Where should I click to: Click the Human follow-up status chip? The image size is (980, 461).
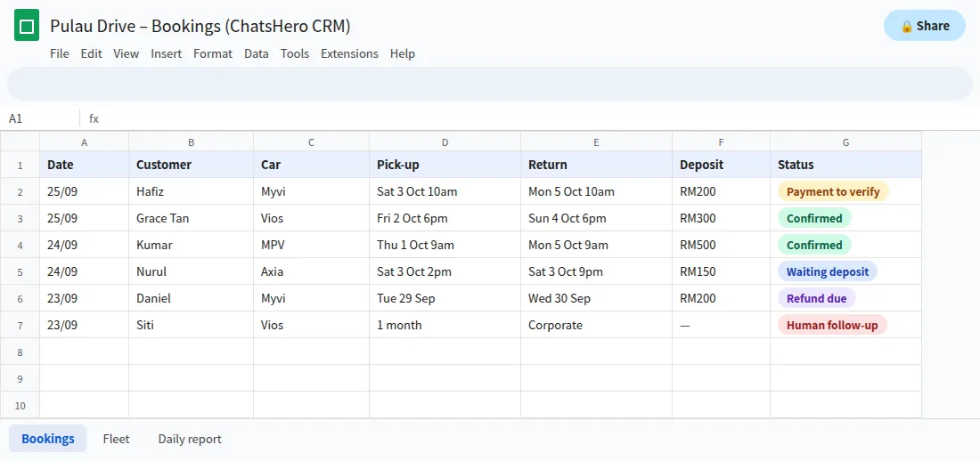point(832,325)
